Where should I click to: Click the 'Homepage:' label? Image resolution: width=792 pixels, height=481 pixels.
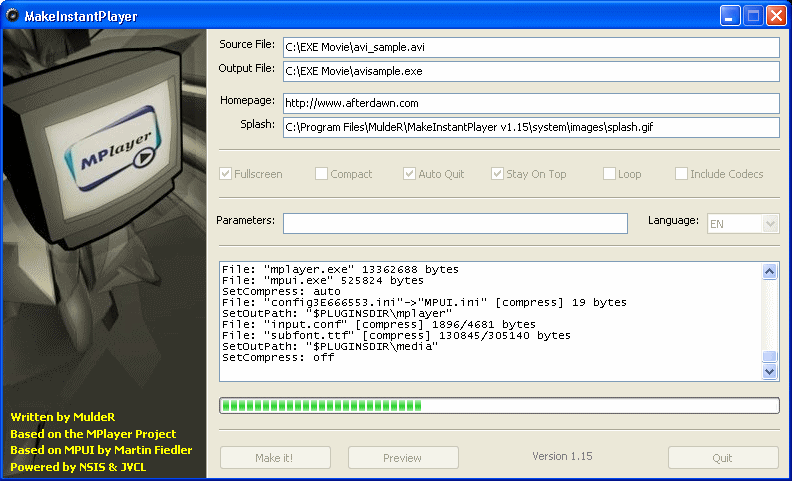pos(248,101)
